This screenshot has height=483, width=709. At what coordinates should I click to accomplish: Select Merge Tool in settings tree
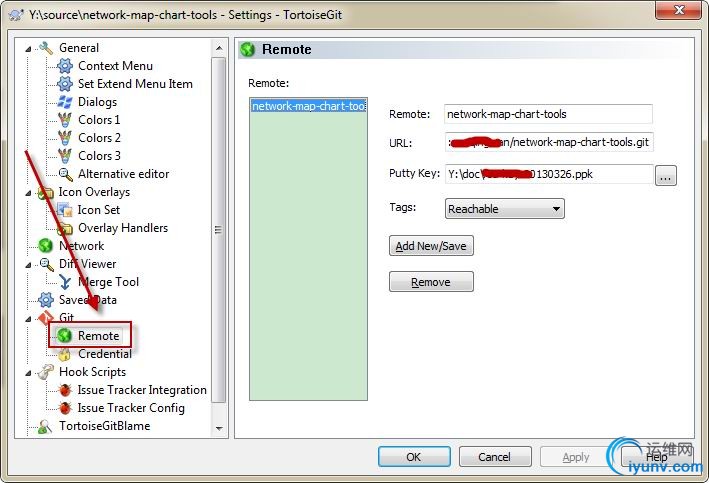pos(109,282)
